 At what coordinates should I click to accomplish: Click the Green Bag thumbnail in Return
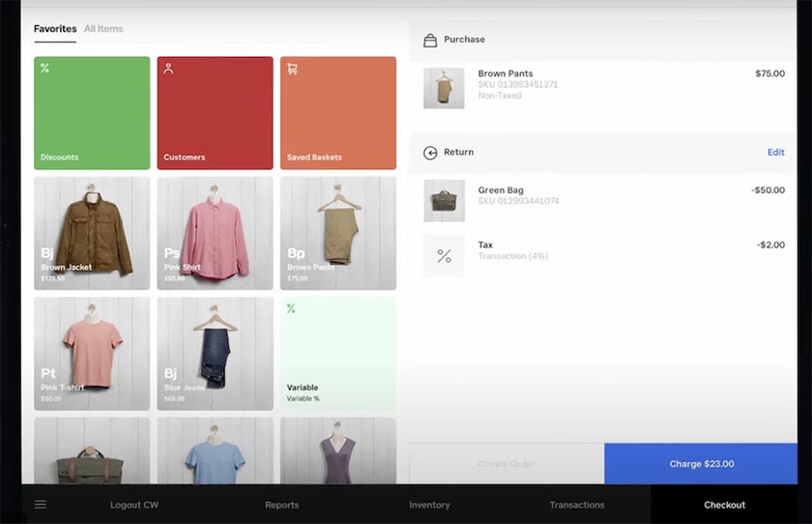444,201
